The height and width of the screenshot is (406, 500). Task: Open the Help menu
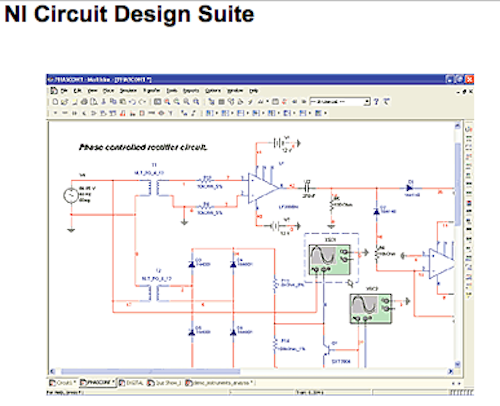(x=254, y=91)
